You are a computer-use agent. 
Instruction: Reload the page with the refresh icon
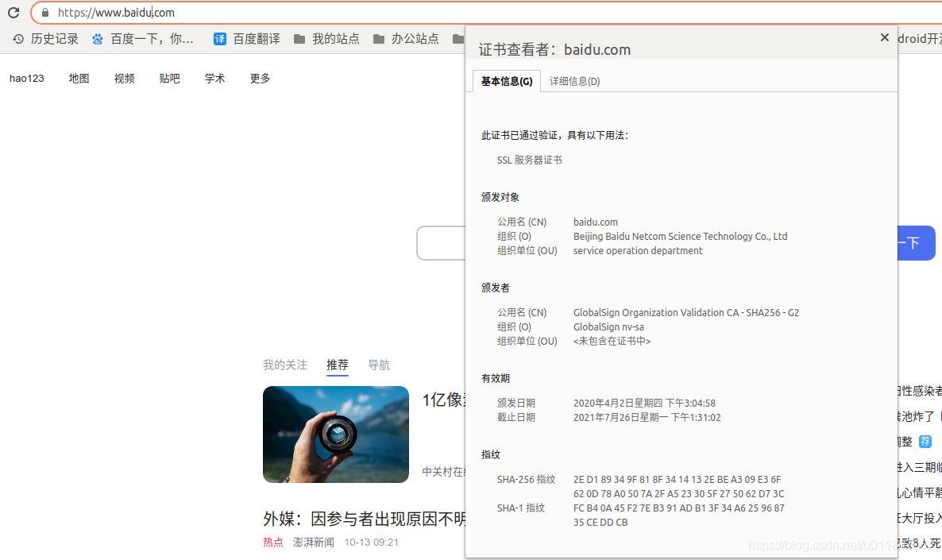pos(14,12)
